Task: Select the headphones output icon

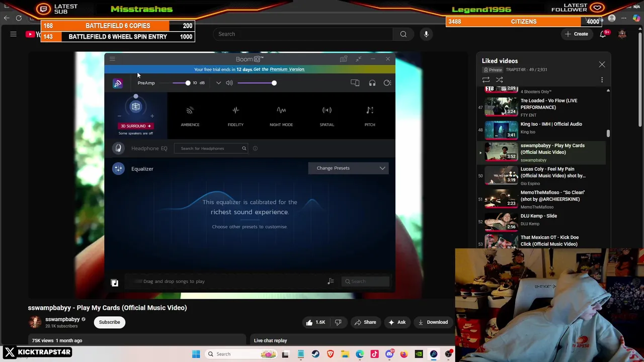Action: 372,83
